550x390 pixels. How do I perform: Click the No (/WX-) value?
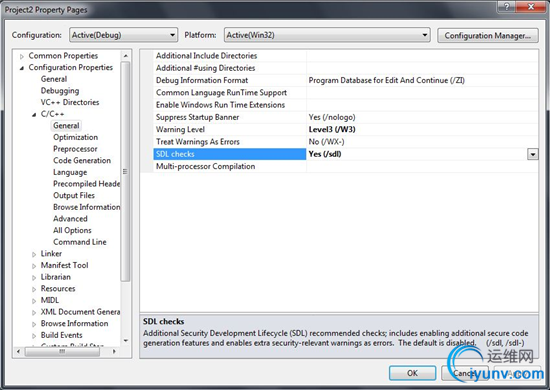[x=326, y=142]
